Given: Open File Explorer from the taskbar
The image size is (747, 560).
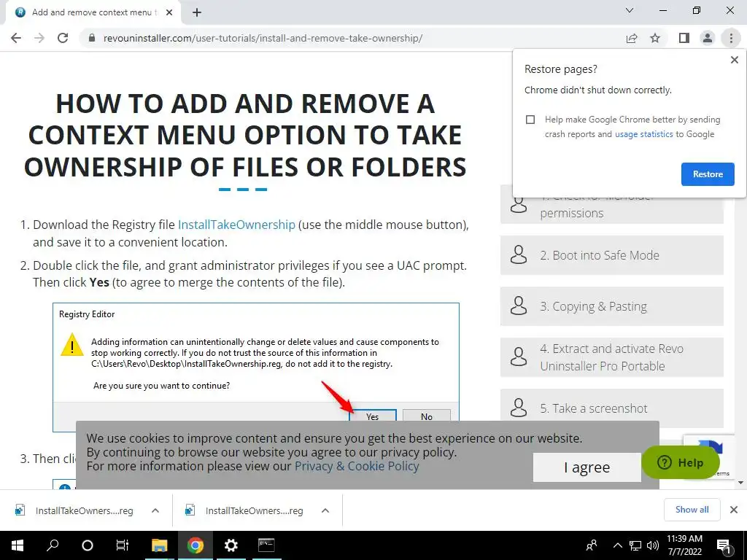Looking at the screenshot, I should [159, 545].
